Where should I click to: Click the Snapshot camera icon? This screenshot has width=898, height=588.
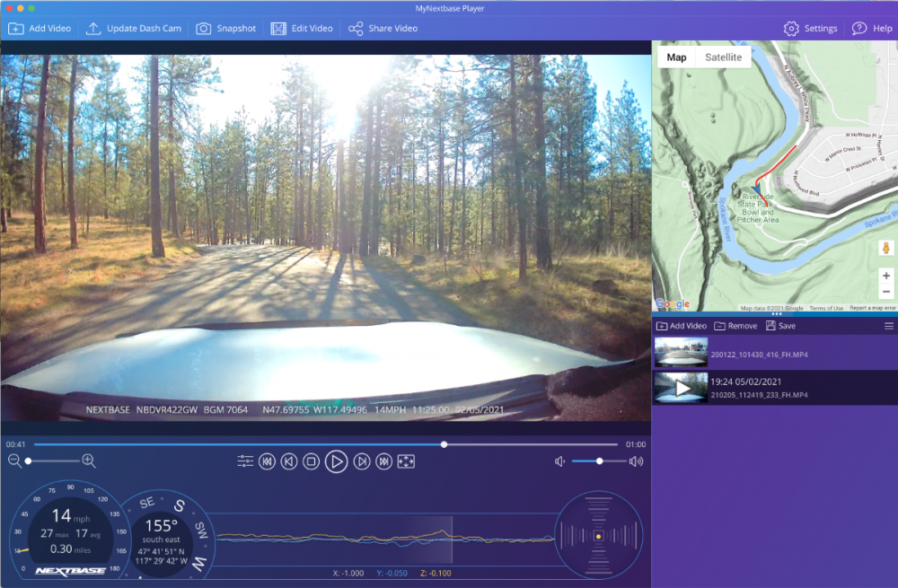(x=204, y=29)
